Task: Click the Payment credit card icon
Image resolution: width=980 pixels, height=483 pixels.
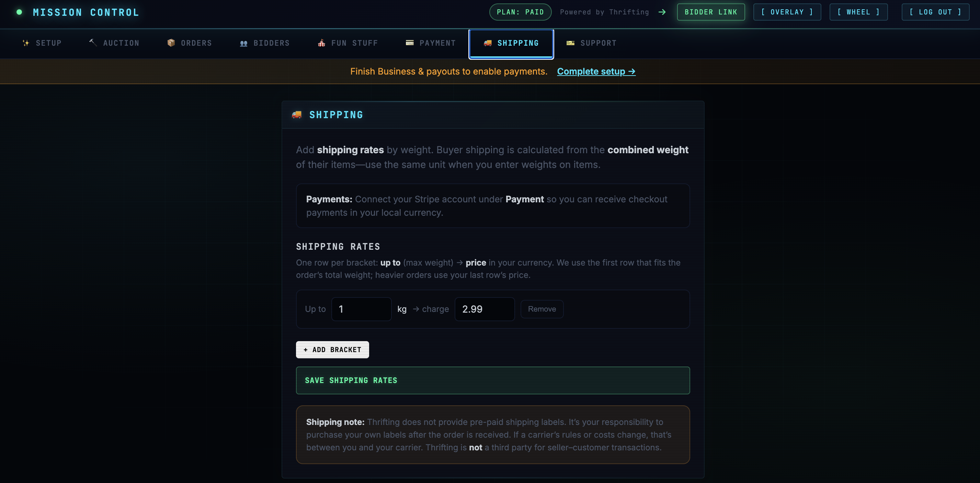Action: point(409,43)
